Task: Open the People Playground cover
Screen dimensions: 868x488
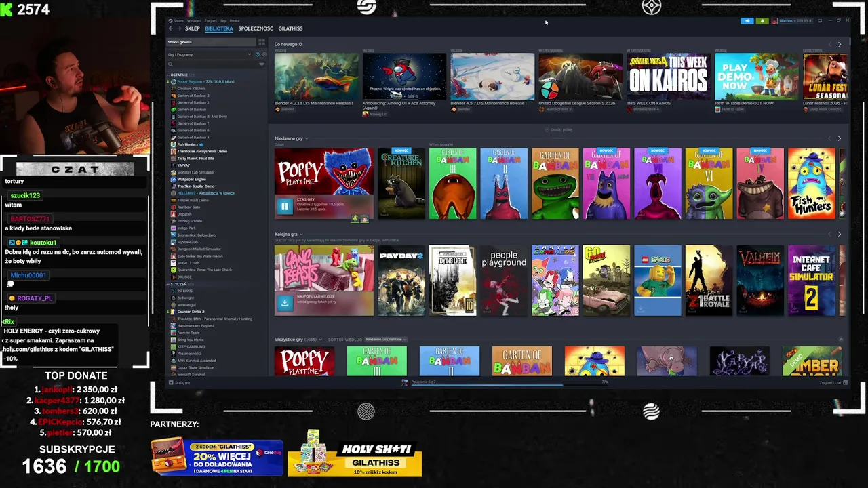Action: coord(504,281)
